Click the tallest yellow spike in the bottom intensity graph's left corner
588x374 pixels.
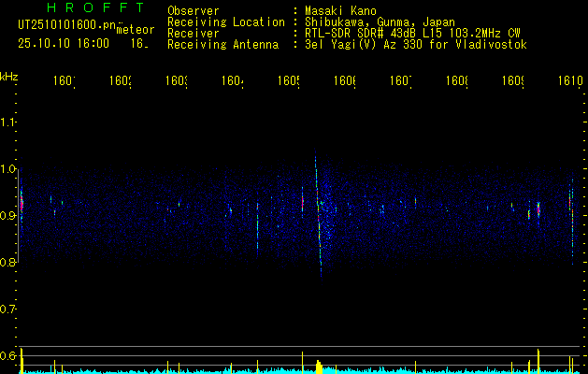pos(22,361)
